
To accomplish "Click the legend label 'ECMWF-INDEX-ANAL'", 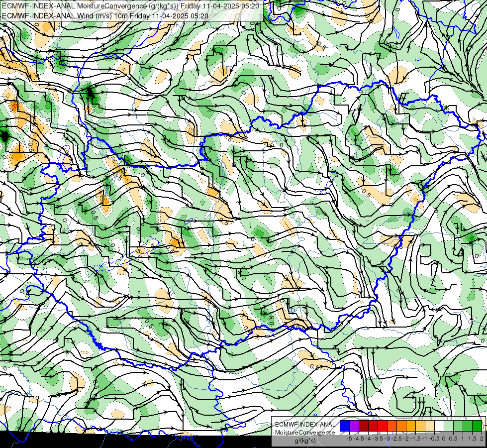I will click(x=305, y=425).
